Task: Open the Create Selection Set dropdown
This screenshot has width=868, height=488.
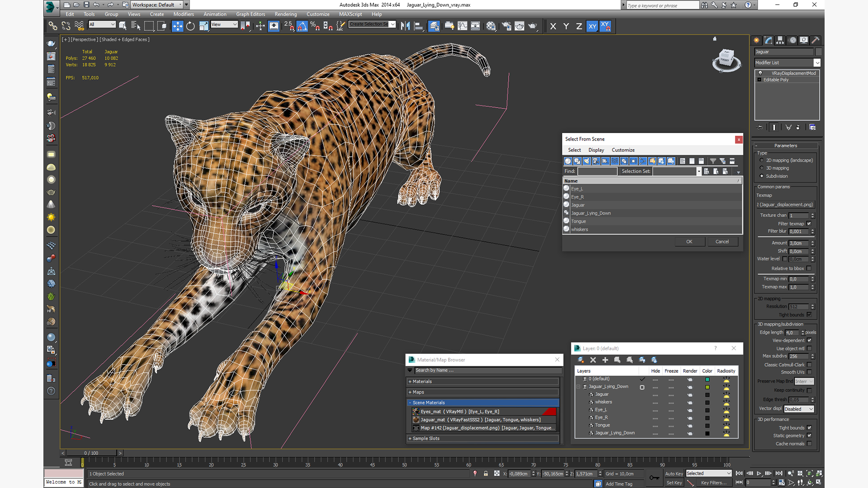Action: (372, 24)
